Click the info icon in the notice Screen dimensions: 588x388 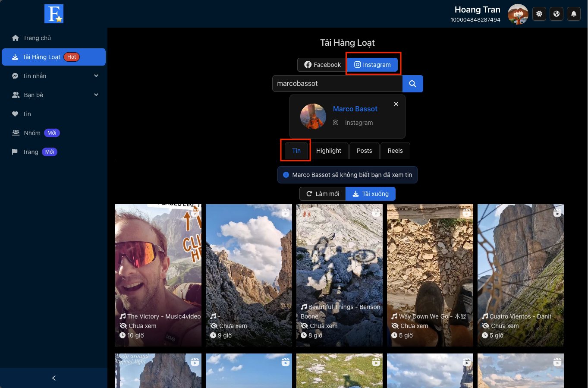[286, 175]
